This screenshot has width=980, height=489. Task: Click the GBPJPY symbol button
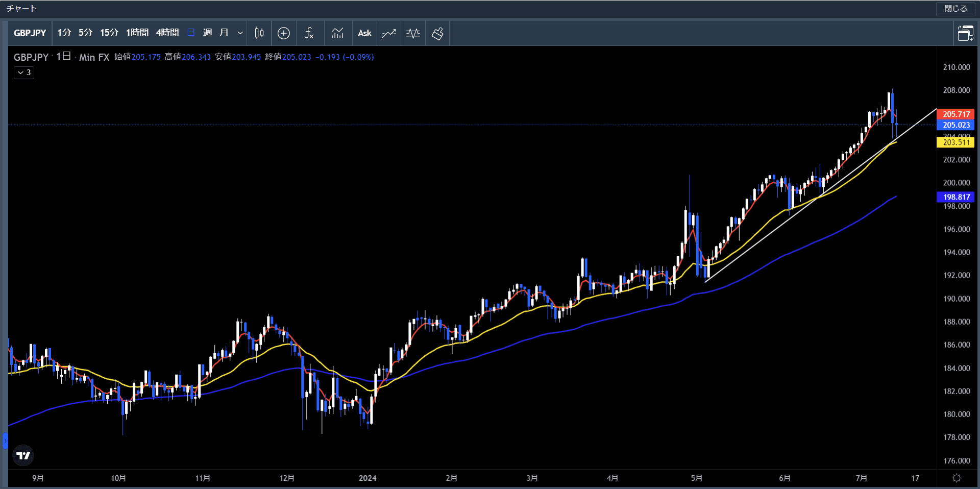click(x=30, y=33)
